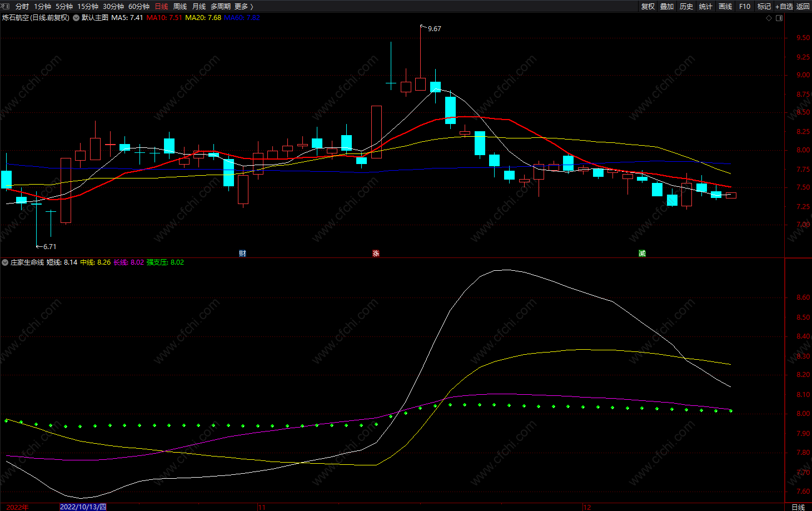Select the 分时 intraday tab
The width and height of the screenshot is (812, 511).
tap(22, 6)
